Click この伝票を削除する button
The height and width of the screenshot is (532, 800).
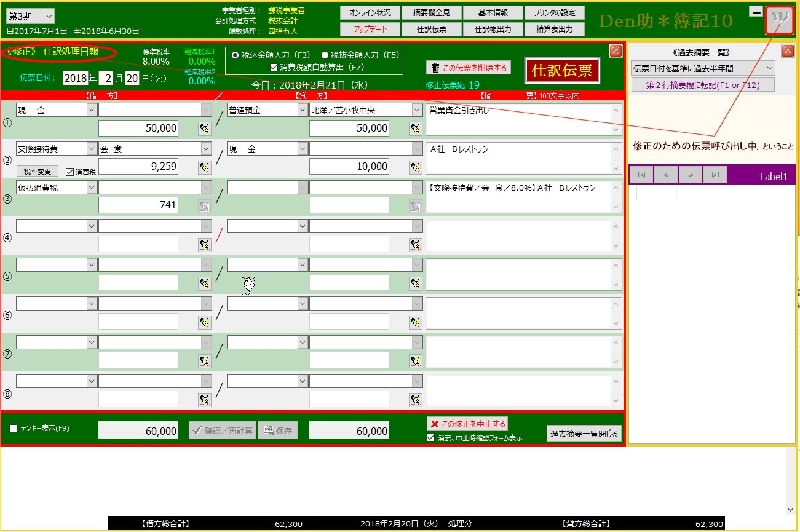click(469, 68)
